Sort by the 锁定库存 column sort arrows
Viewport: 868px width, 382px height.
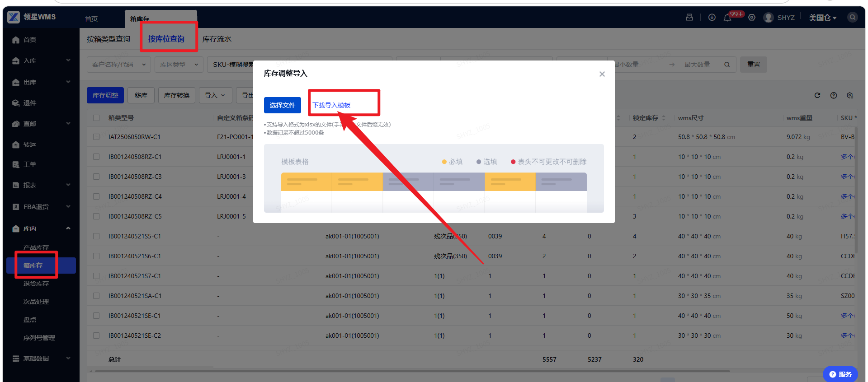pyautogui.click(x=664, y=118)
